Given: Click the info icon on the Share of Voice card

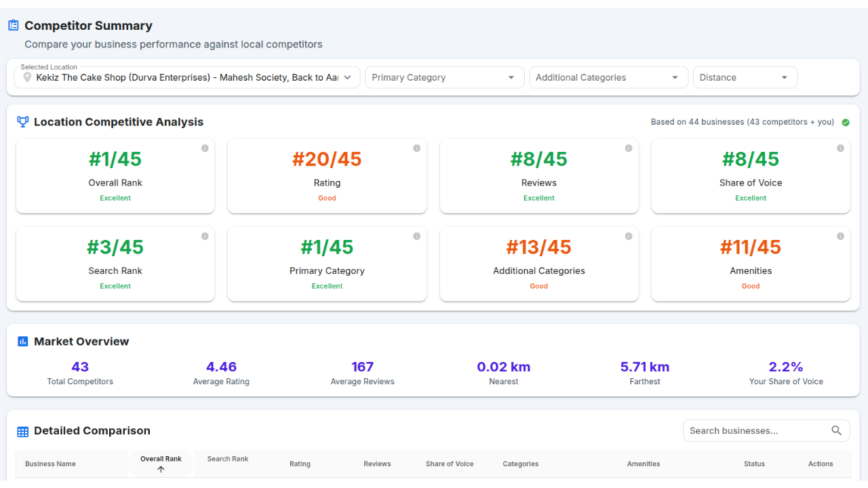Looking at the screenshot, I should (x=840, y=147).
